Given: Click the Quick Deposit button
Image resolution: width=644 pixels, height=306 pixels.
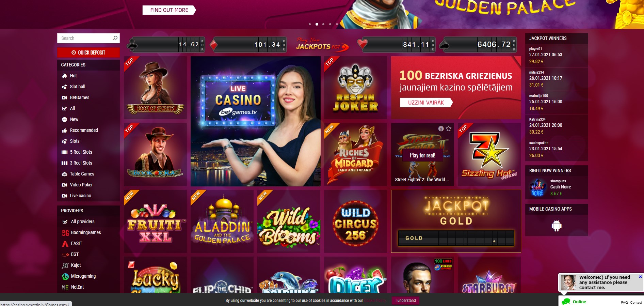Looking at the screenshot, I should point(88,52).
